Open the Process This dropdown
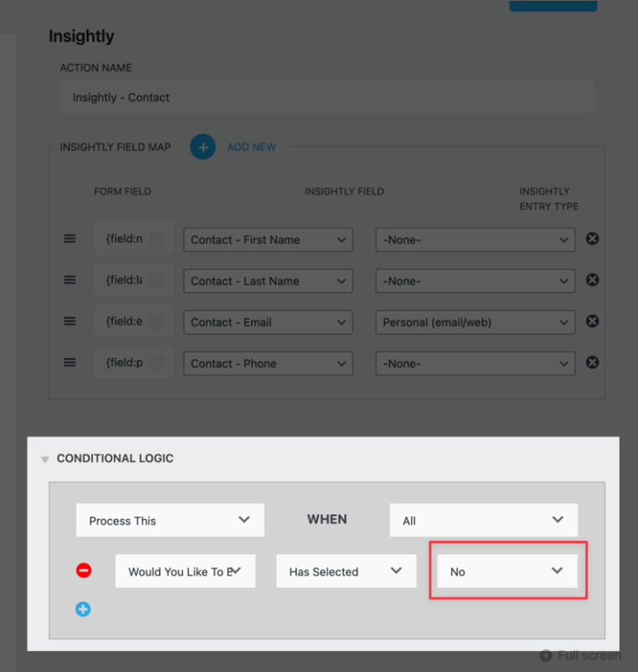This screenshot has width=638, height=672. coord(170,520)
